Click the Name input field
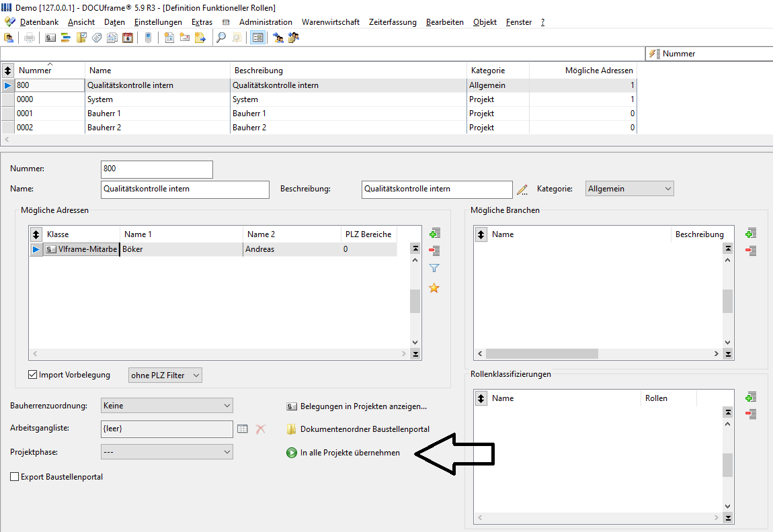The image size is (773, 532). (x=185, y=189)
